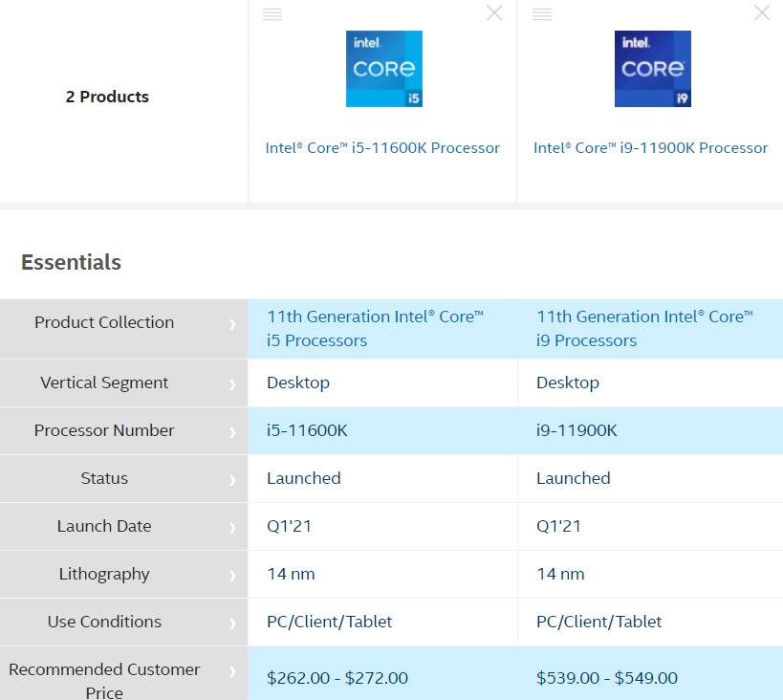
Task: Expand the Use Conditions row chevron
Action: click(232, 623)
